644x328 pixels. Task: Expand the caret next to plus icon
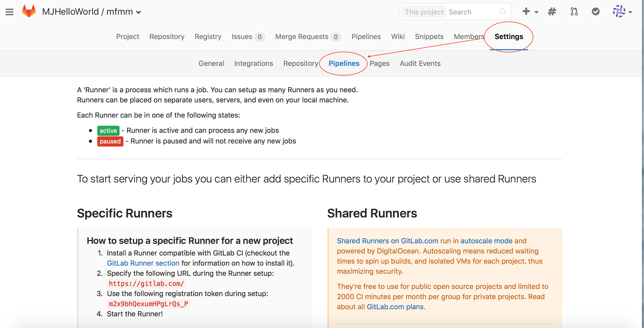click(x=536, y=12)
